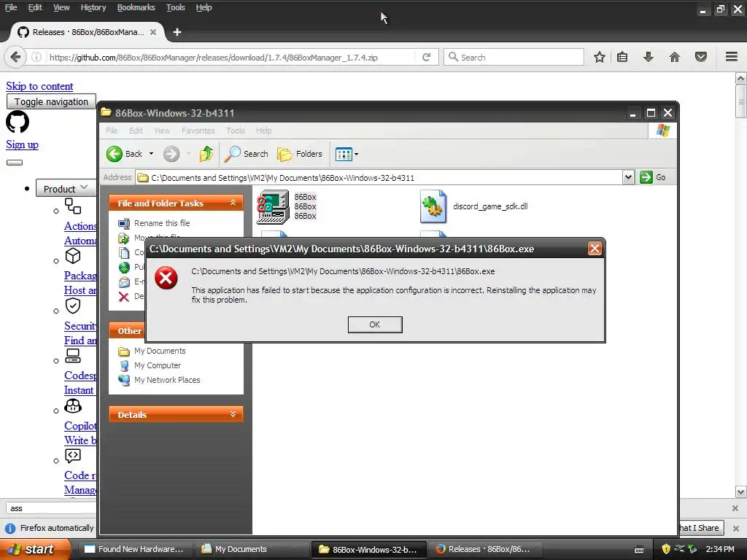Open My Documents from Other Places
Image resolution: width=747 pixels, height=560 pixels.
tap(160, 351)
